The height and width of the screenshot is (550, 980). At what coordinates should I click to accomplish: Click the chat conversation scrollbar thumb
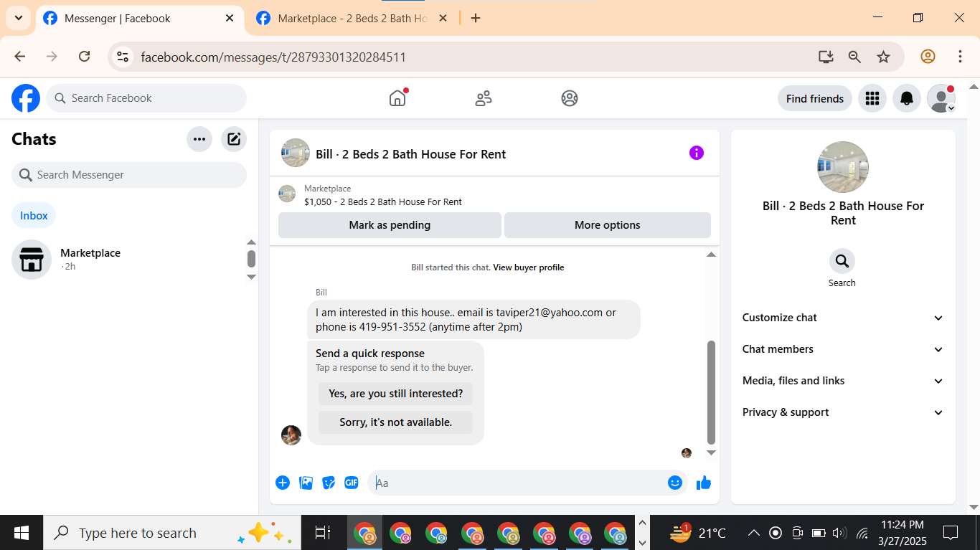711,392
